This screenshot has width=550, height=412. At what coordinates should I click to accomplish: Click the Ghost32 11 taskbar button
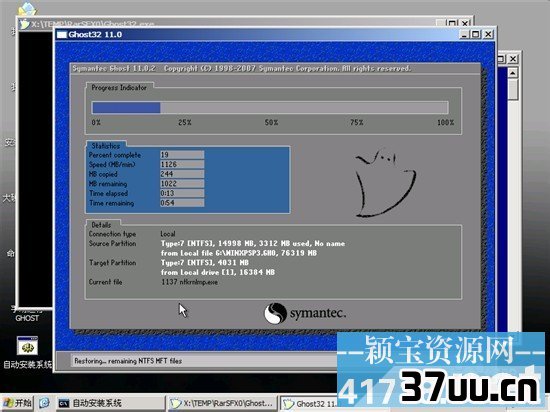[309, 404]
